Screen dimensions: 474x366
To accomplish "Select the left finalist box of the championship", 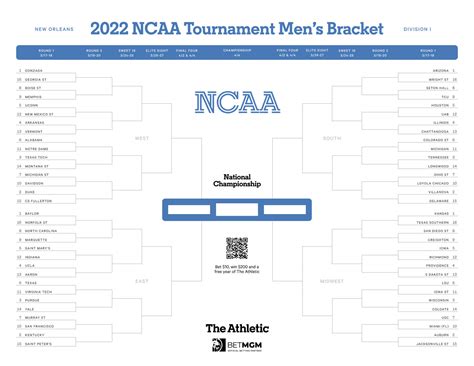I will point(189,210).
